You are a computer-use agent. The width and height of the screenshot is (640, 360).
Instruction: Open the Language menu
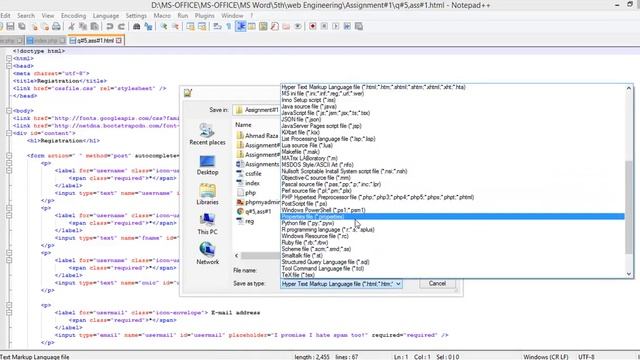pyautogui.click(x=106, y=16)
